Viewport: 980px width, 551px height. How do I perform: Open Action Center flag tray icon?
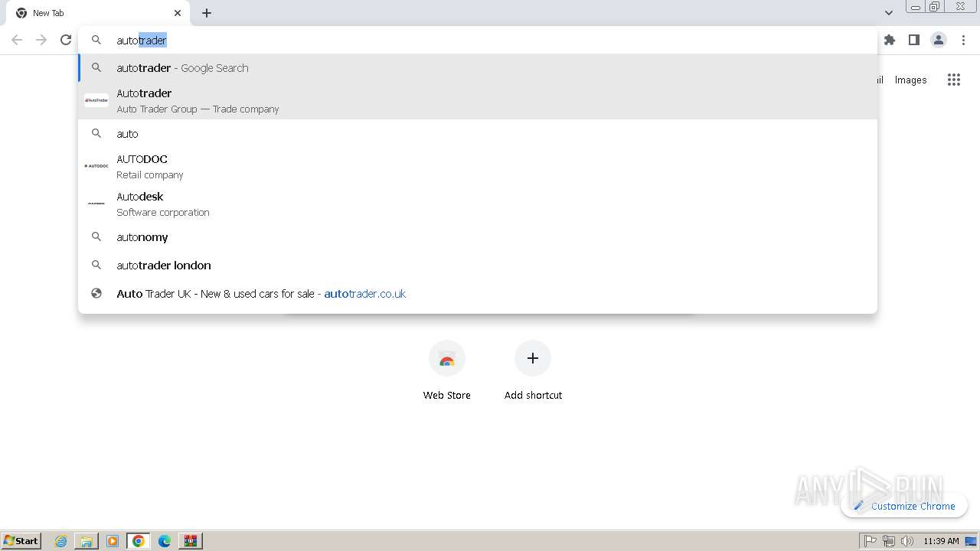871,541
